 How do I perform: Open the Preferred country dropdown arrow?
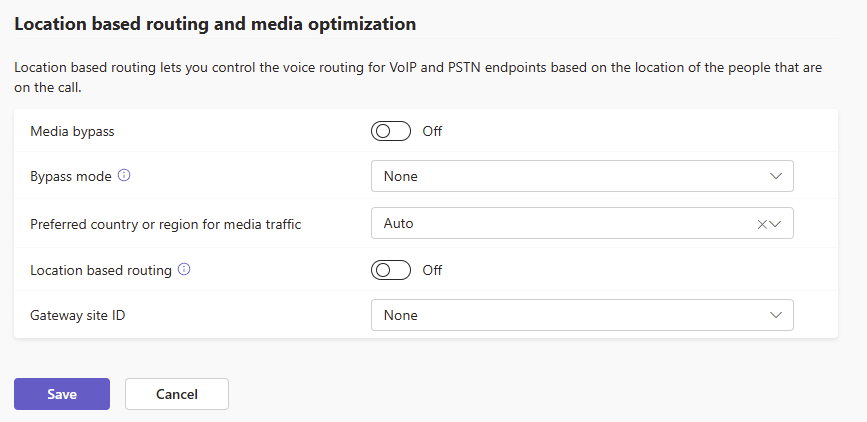click(x=775, y=224)
